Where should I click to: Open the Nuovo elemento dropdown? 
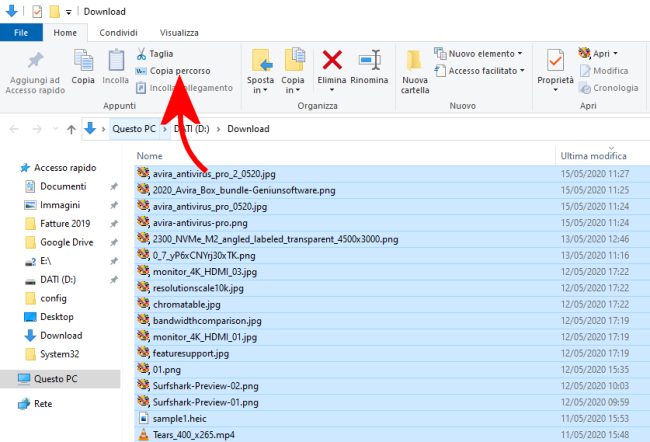tap(478, 54)
